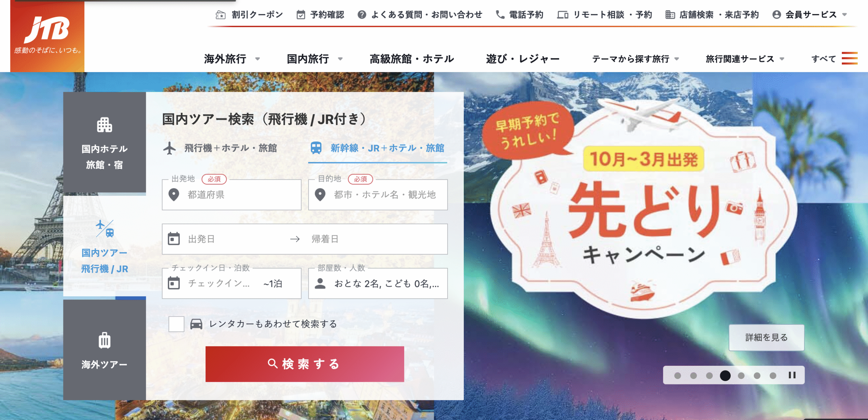
Task: Click the 予約確認 calendar-check icon
Action: (301, 15)
